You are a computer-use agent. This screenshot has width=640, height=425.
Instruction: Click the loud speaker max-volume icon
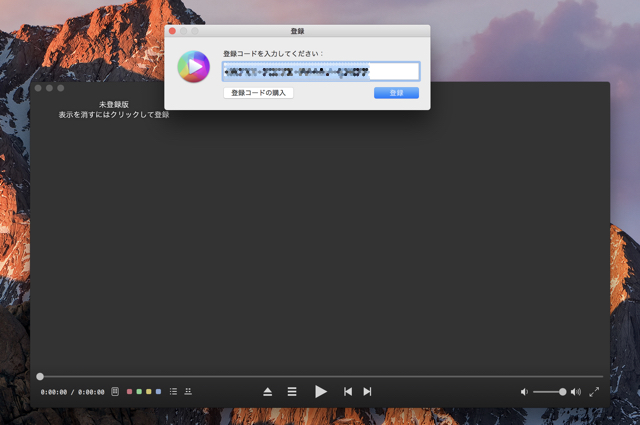click(575, 392)
